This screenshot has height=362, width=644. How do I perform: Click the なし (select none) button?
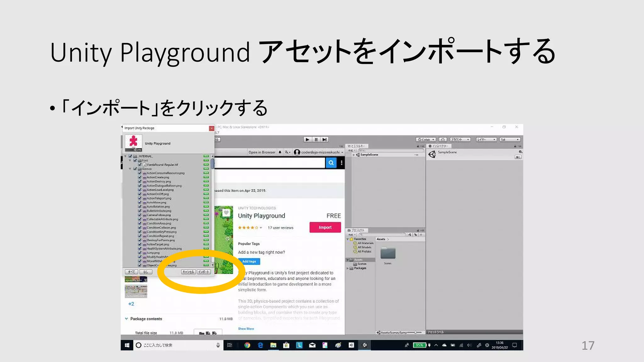[x=145, y=272]
